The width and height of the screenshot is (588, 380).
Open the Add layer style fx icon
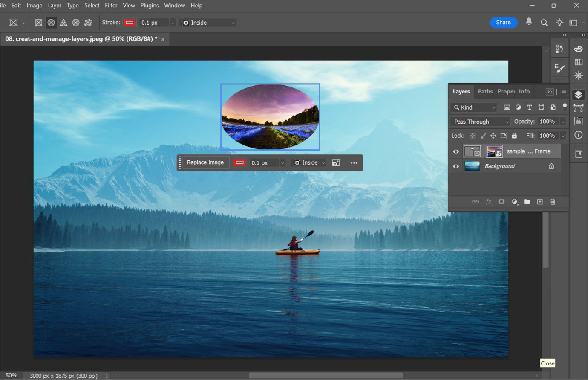[489, 202]
